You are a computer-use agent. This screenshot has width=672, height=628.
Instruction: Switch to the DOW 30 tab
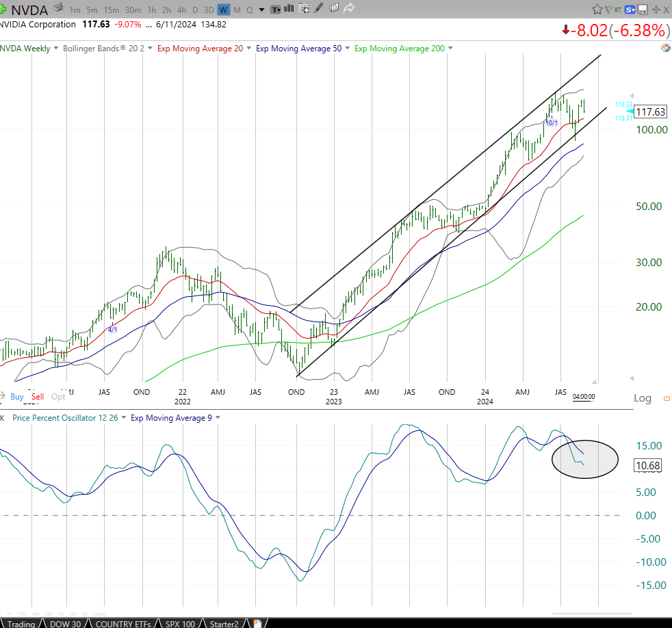point(65,624)
